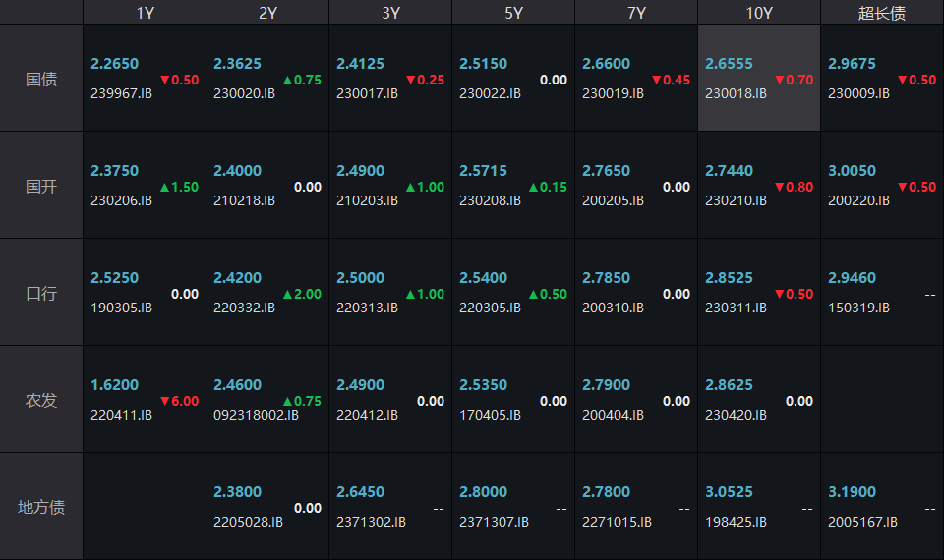The width and height of the screenshot is (944, 560).
Task: Select the 3.0525 yield cell
Action: [729, 491]
